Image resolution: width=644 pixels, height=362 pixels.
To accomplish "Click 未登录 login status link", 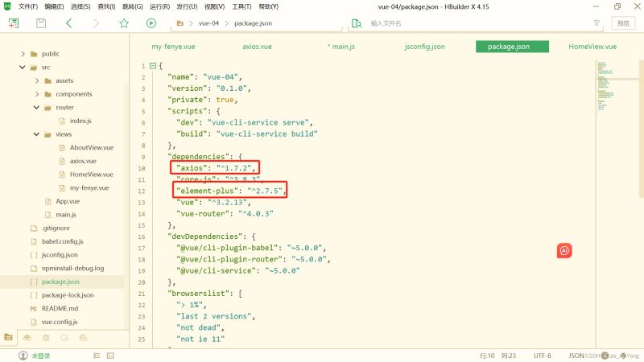I will point(41,356).
